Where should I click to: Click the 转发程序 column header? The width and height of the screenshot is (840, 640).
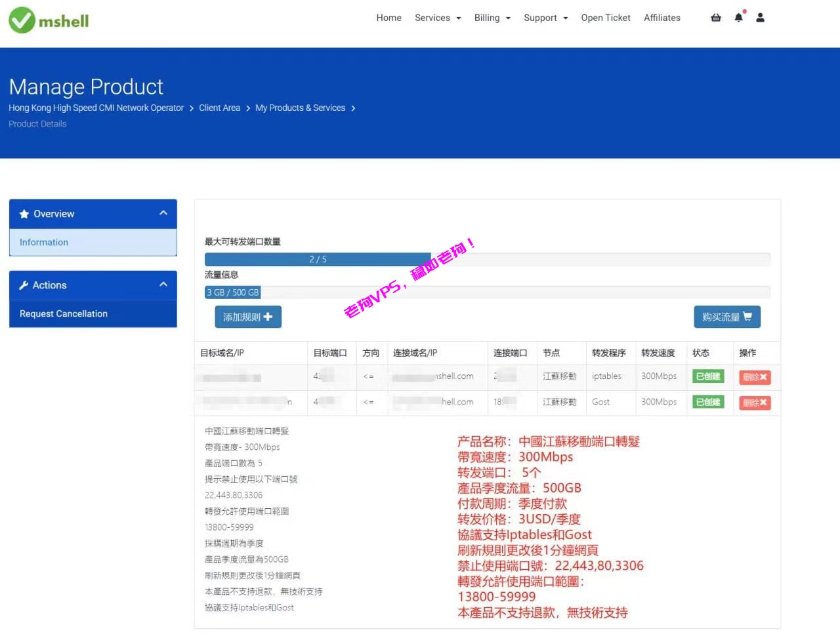(x=609, y=353)
